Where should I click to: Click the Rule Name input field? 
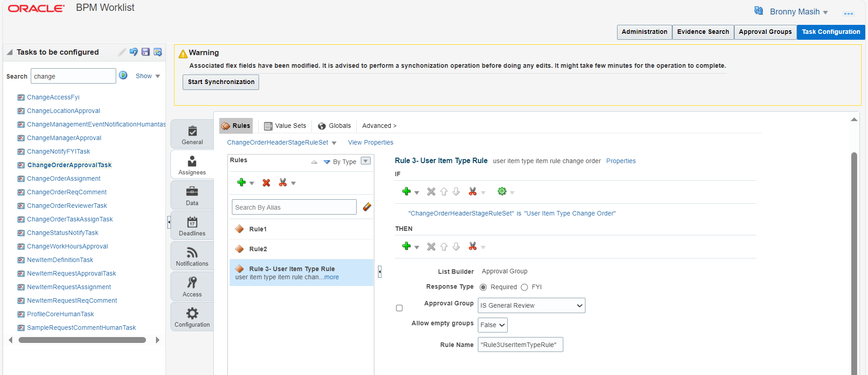(x=520, y=345)
